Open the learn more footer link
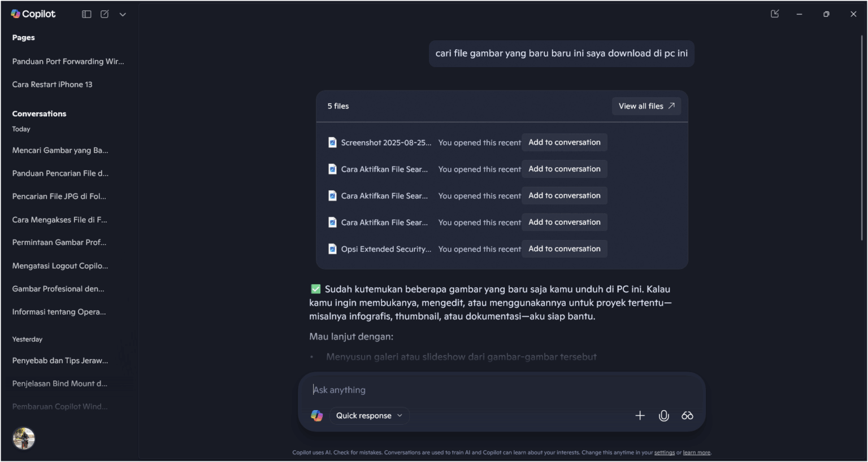This screenshot has width=868, height=462. click(696, 452)
